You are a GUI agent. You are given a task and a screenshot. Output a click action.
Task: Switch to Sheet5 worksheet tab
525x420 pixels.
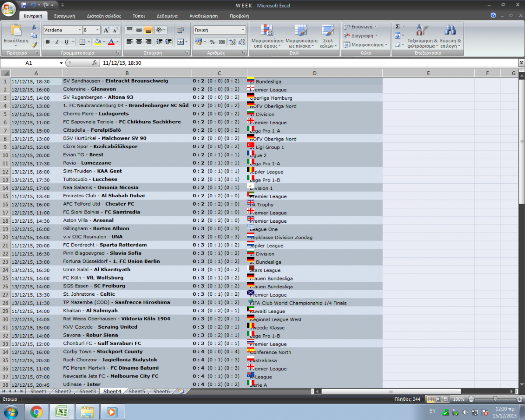coord(137,392)
